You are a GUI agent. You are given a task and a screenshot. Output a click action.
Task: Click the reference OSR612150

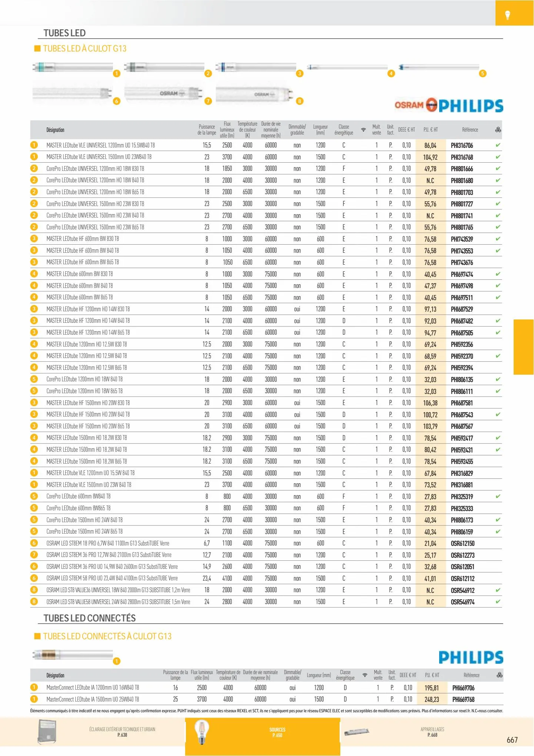click(x=463, y=544)
